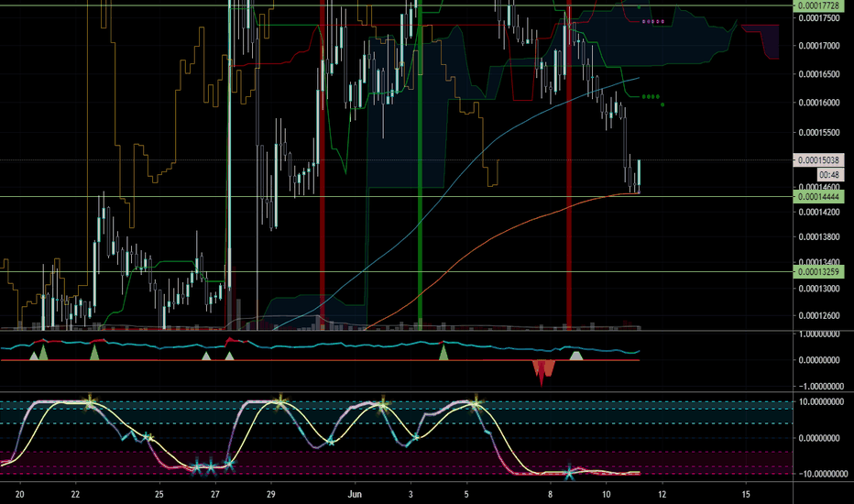Viewport: 854px width, 504px height.
Task: Click the bar countdown timer 00:48
Action: pyautogui.click(x=829, y=175)
